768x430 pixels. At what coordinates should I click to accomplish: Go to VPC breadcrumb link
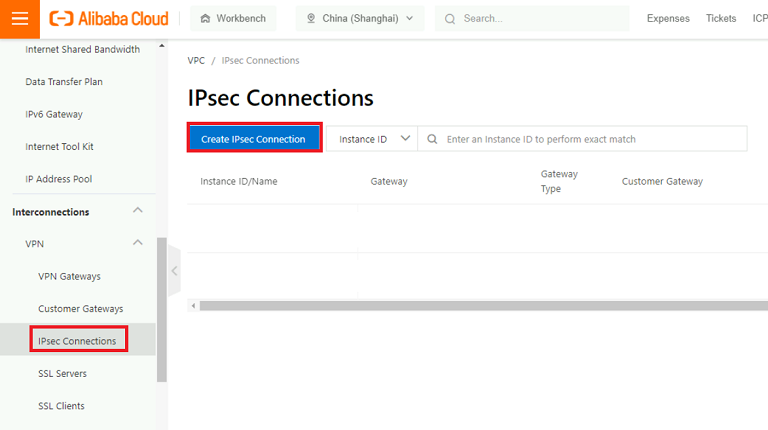point(196,61)
